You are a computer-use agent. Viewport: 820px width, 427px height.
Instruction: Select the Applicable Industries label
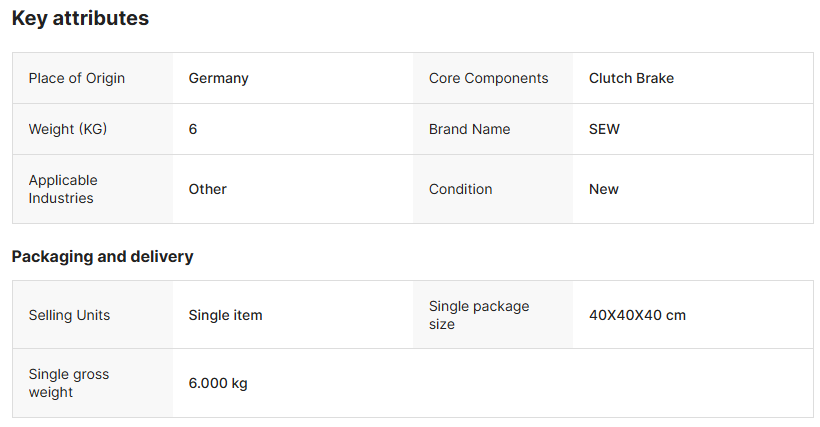coord(63,189)
